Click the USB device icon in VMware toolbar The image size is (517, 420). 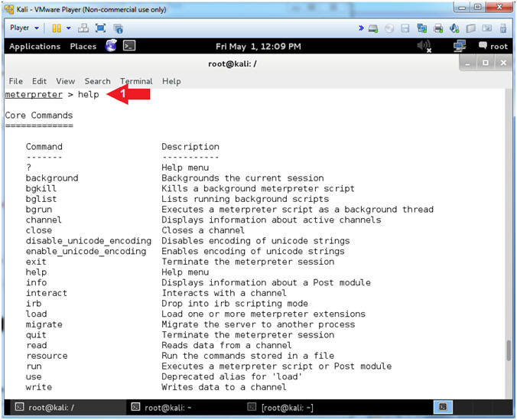(502, 29)
